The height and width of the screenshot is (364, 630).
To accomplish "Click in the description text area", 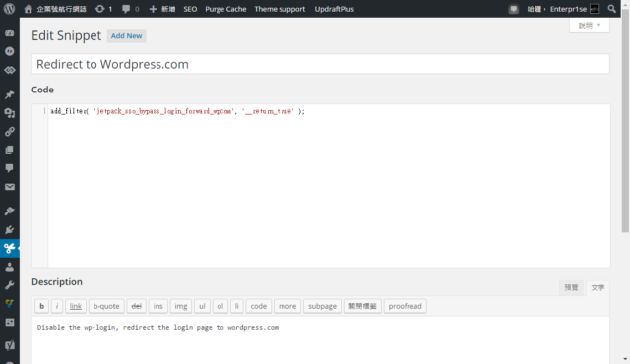I will (x=321, y=340).
